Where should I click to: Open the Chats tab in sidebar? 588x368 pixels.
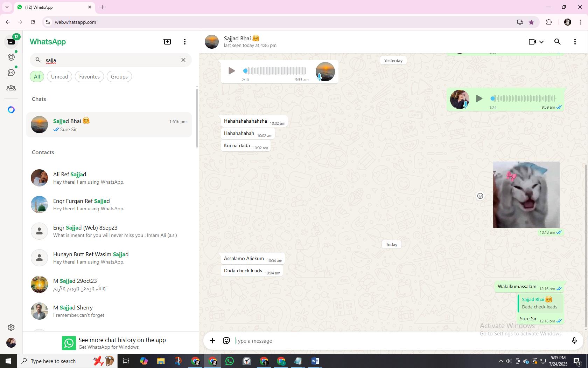pos(11,42)
